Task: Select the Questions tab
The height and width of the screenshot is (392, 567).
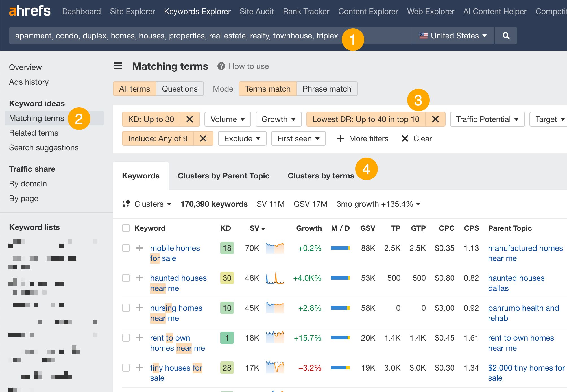Action: tap(179, 89)
